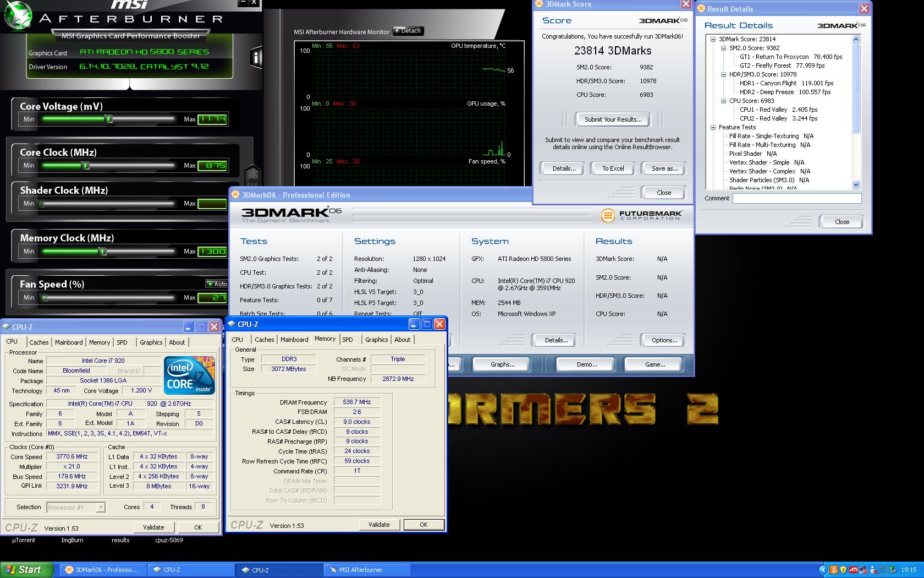This screenshot has height=578, width=924.
Task: Click Close button in 3DMark Score window
Action: (663, 193)
